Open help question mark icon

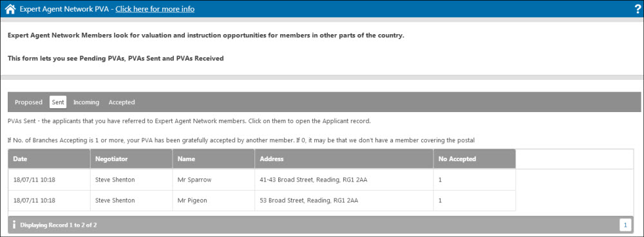(638, 8)
